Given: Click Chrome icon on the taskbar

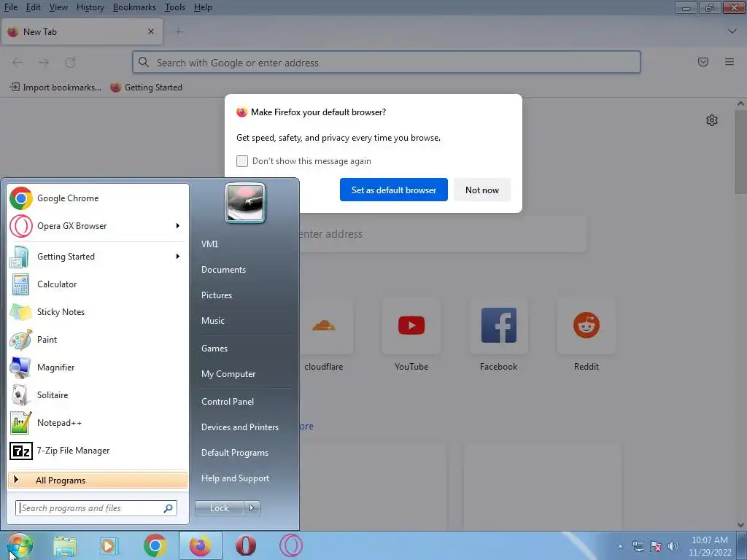Looking at the screenshot, I should click(x=155, y=545).
